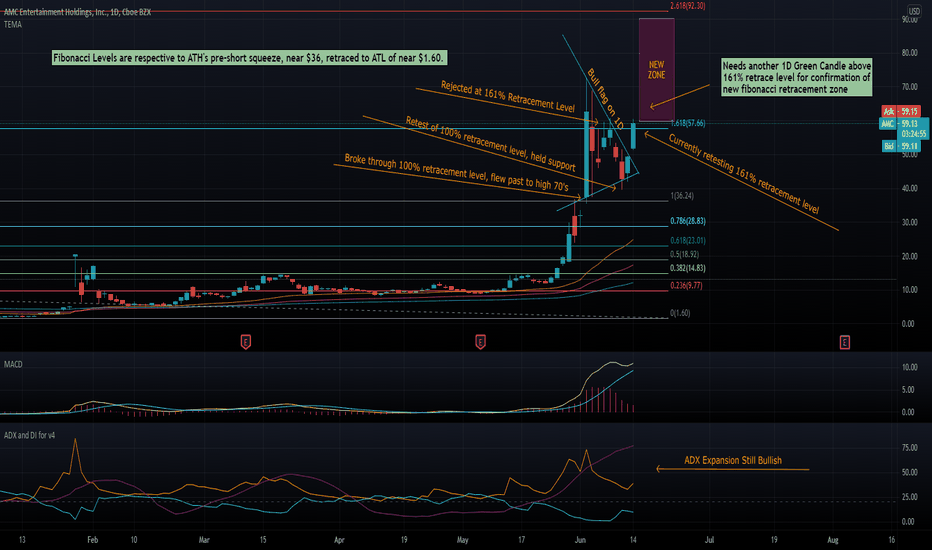The width and height of the screenshot is (932, 550).
Task: Click 'Broke through 100% retracement level' annotation
Action: point(456,172)
